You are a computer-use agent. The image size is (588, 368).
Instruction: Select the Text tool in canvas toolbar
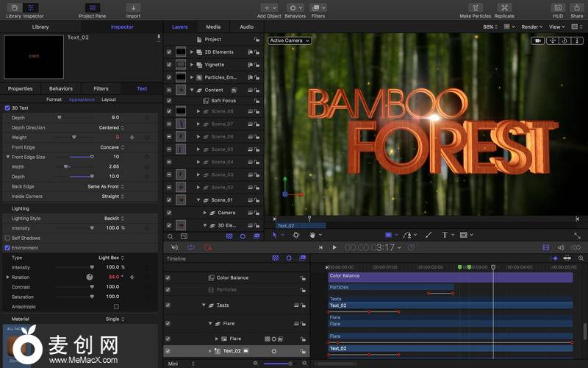tap(445, 235)
